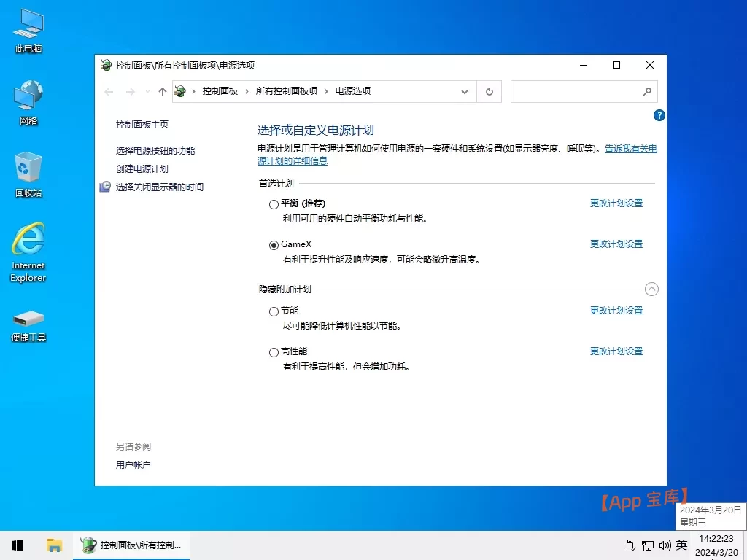Open the address bar dropdown arrow
This screenshot has height=560, width=747.
click(465, 91)
